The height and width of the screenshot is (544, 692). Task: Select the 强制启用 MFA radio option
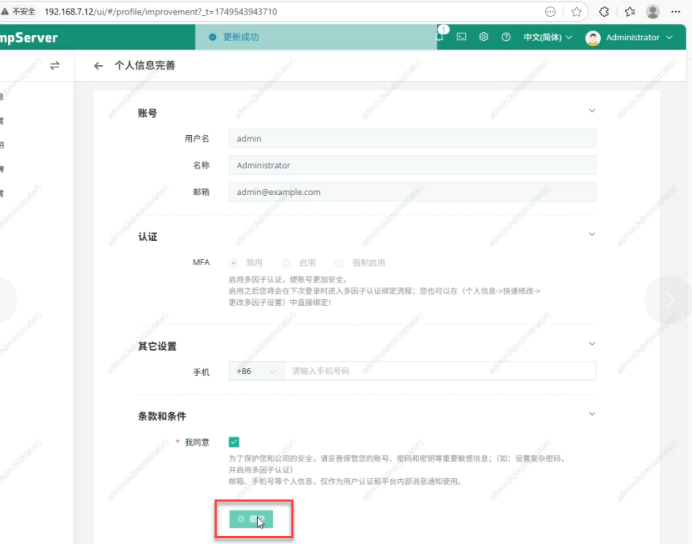tap(340, 262)
